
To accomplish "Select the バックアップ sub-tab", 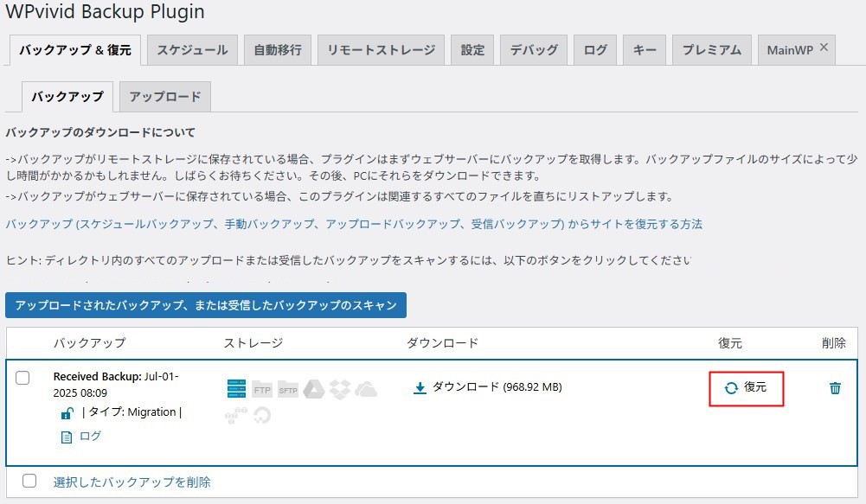I will pyautogui.click(x=67, y=97).
